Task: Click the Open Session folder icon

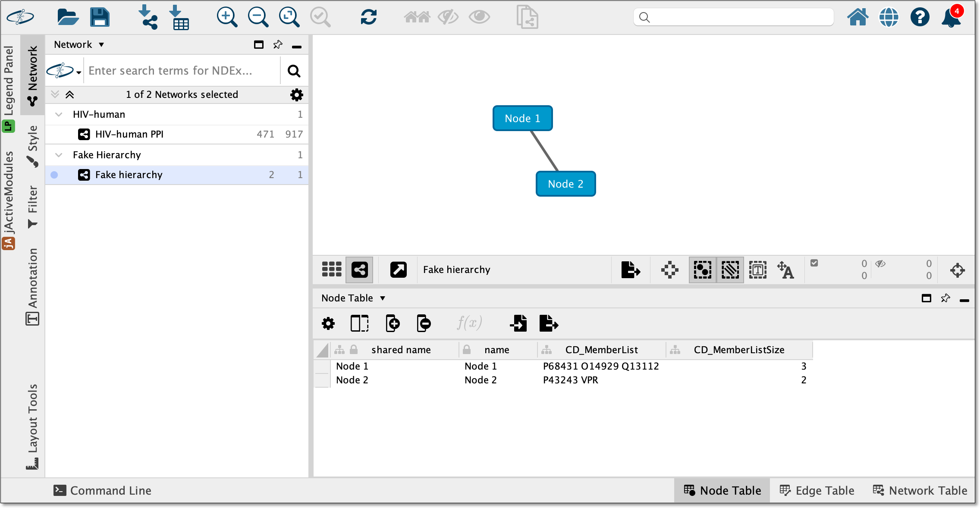Action: click(x=68, y=17)
